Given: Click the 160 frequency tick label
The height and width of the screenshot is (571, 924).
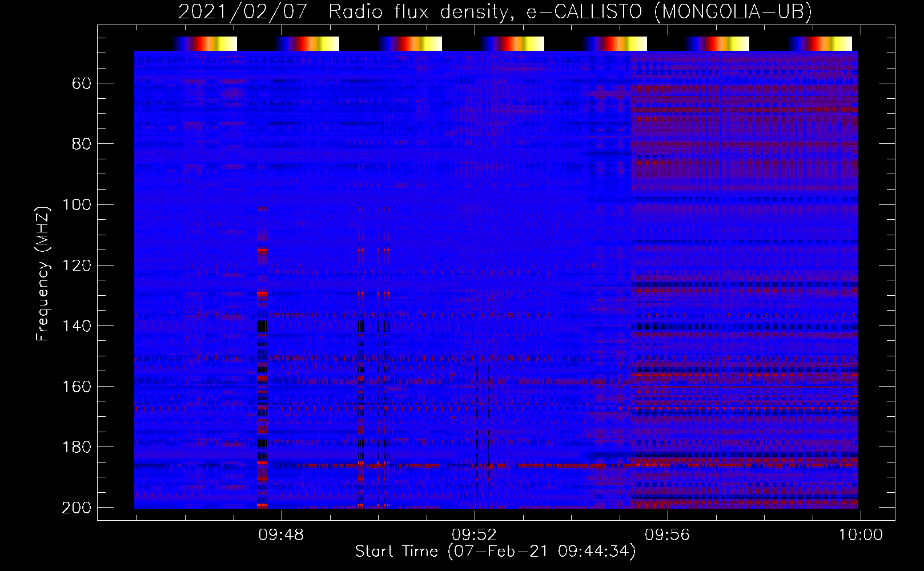Looking at the screenshot, I should [77, 387].
